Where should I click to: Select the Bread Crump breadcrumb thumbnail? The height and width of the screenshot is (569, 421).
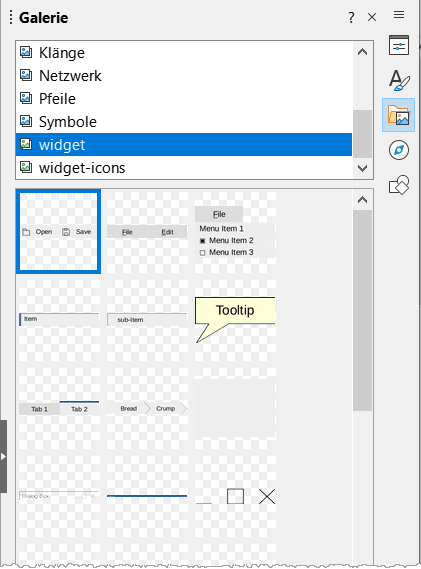tap(147, 408)
